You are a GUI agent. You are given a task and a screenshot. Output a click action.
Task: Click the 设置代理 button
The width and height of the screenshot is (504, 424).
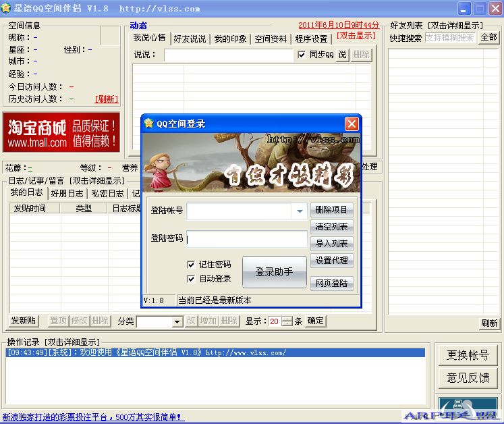331,260
